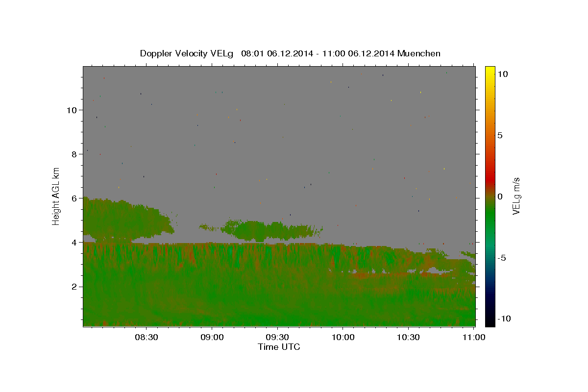Click the 10:30 time tick label
The image size is (588, 392).
tap(408, 337)
